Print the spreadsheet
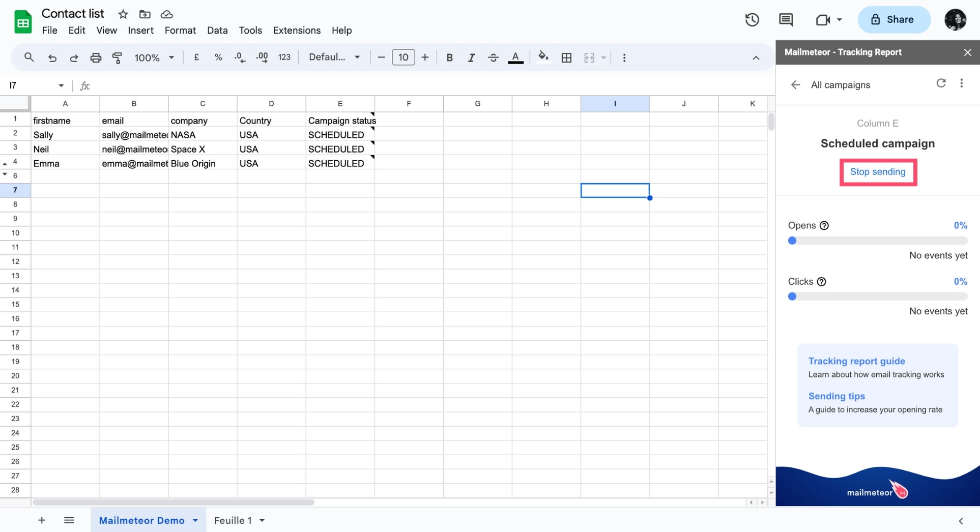Screen dimensions: 980x532 point(96,57)
